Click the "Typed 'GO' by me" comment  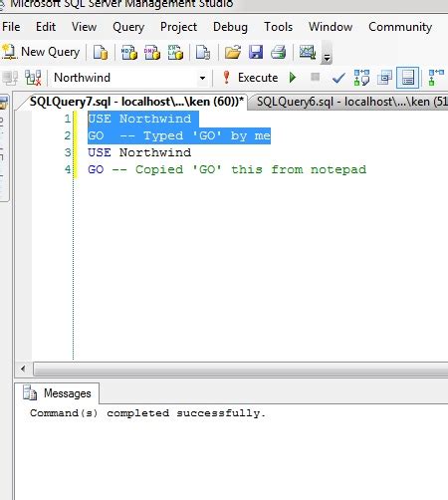click(207, 135)
